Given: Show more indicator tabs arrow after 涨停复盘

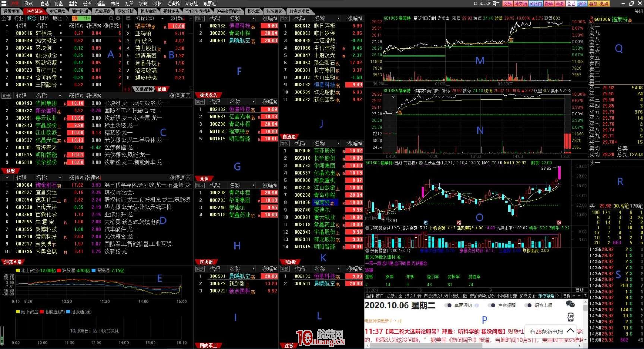Looking at the screenshot, I should [558, 296].
